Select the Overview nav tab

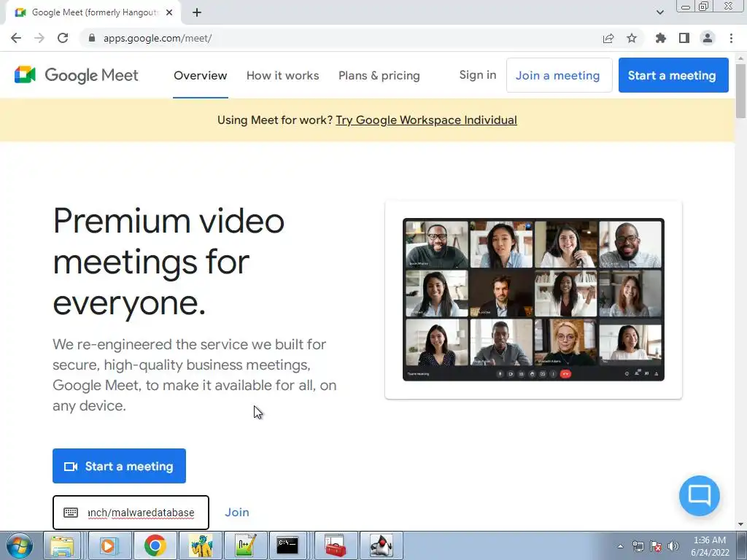coord(201,75)
